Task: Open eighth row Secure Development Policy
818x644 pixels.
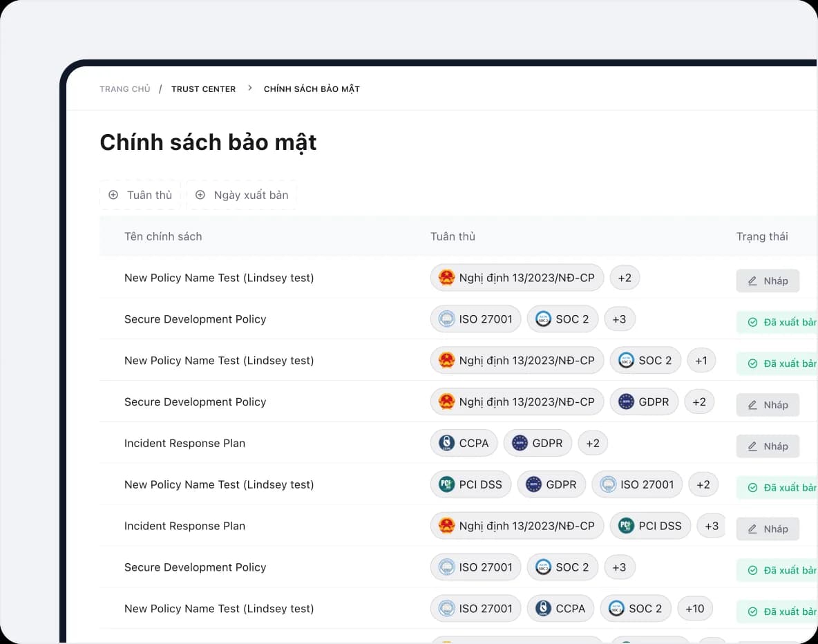Action: [x=195, y=567]
